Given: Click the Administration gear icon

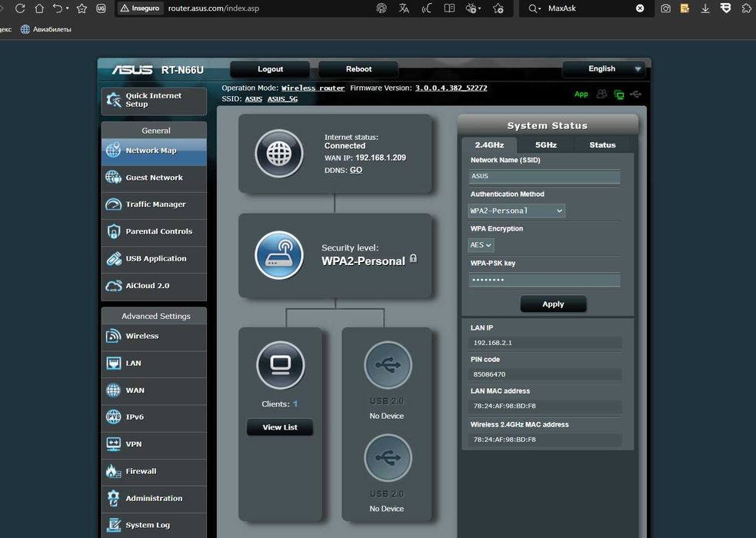Looking at the screenshot, I should (x=113, y=498).
